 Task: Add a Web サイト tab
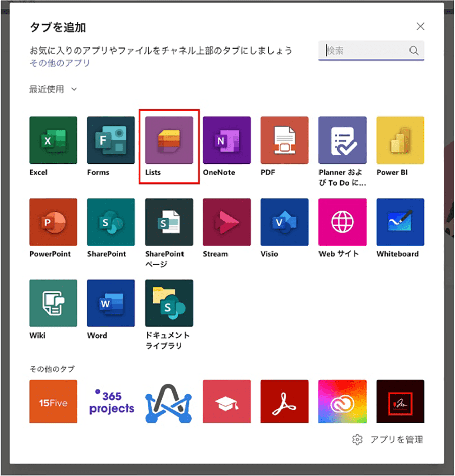(x=342, y=222)
